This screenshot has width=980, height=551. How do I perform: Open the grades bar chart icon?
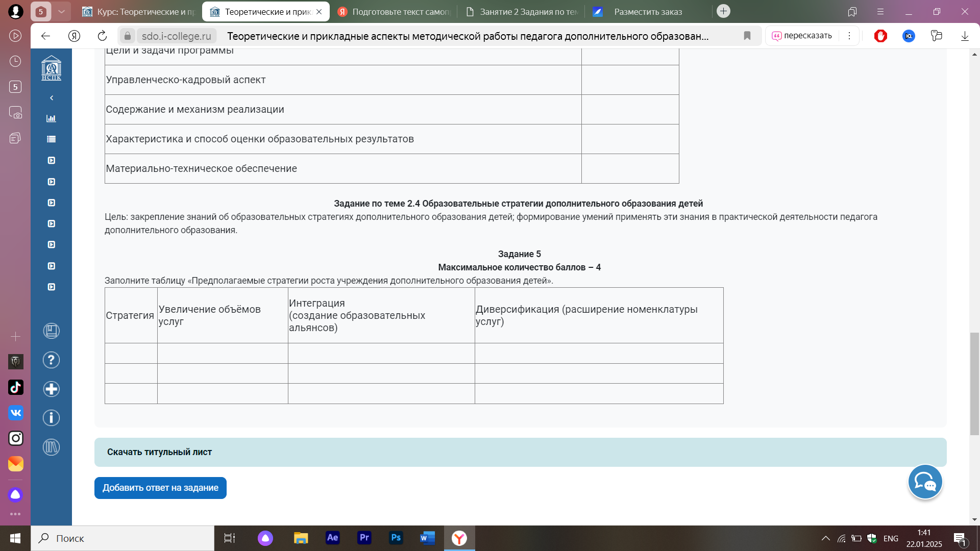pyautogui.click(x=51, y=118)
